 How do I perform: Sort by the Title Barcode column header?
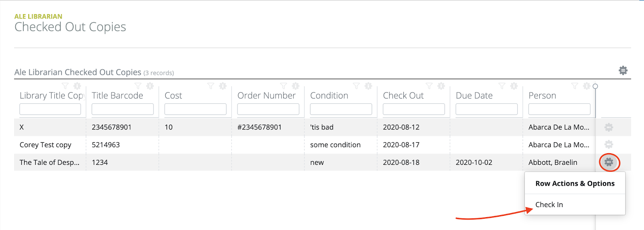(118, 96)
